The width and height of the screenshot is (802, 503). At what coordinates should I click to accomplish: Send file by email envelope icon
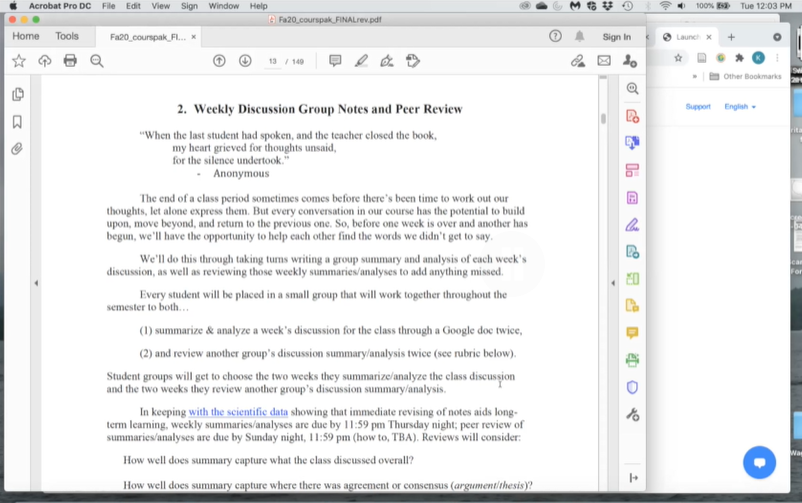604,61
